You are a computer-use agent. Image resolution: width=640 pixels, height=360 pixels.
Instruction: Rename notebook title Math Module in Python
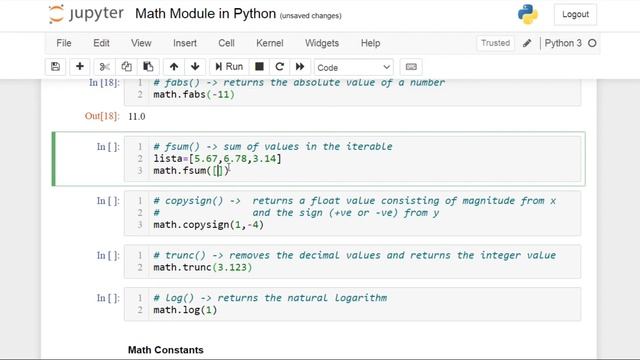(x=205, y=13)
